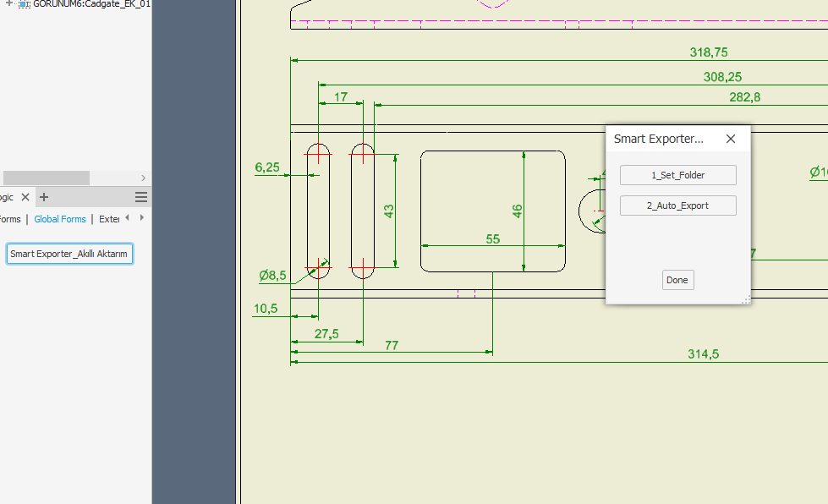Select the 318,75 dimension text
The image size is (828, 504).
(709, 52)
